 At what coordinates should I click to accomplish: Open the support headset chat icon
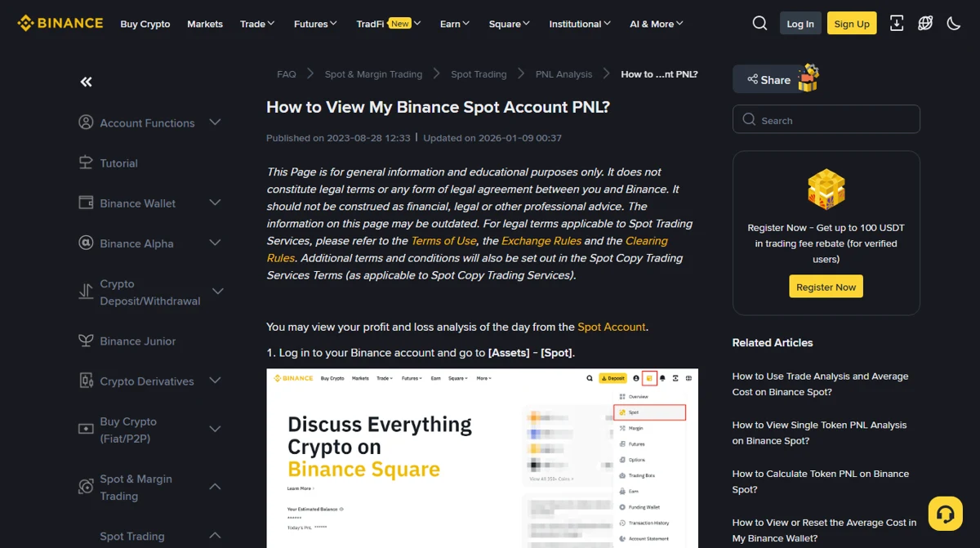[x=946, y=514]
